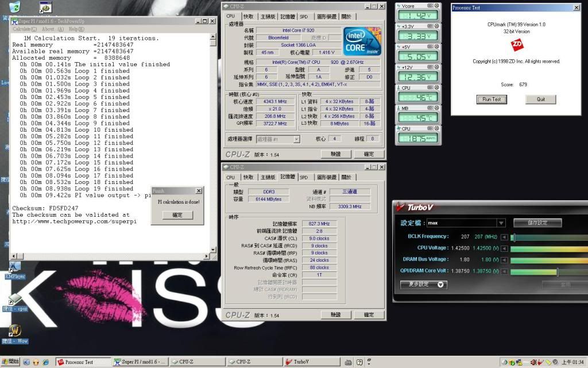Switch to Processor Test via its taskbar button

84,362
